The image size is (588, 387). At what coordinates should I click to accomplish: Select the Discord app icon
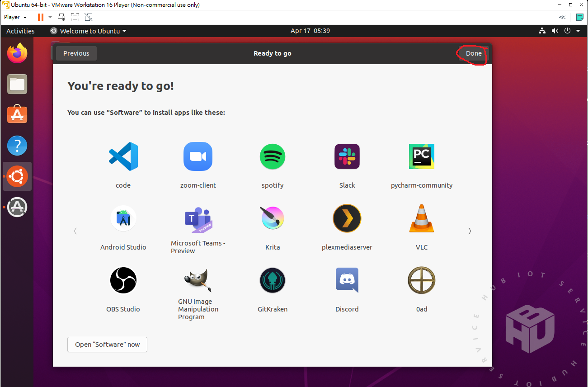point(347,280)
